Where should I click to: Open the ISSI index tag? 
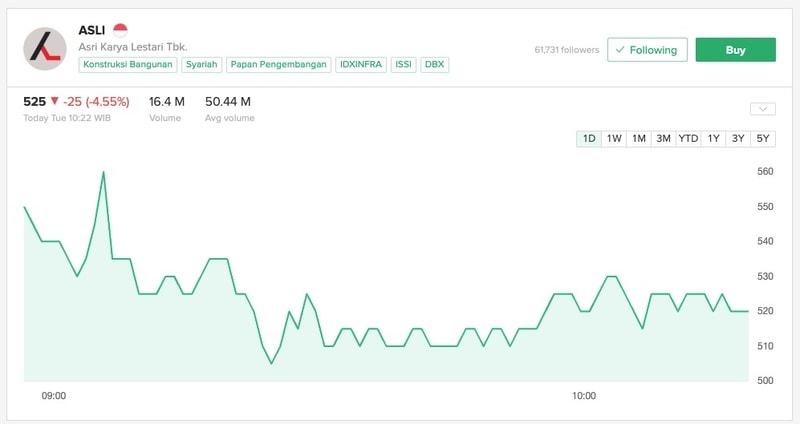404,64
